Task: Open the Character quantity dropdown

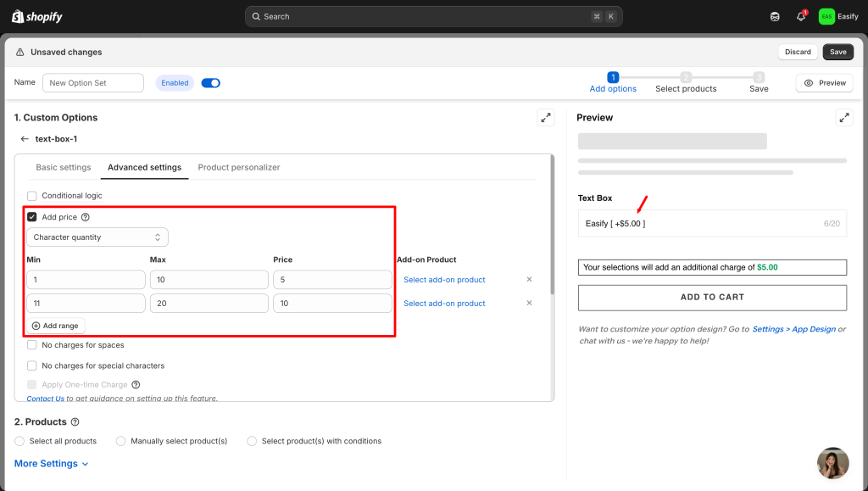Action: tap(97, 237)
